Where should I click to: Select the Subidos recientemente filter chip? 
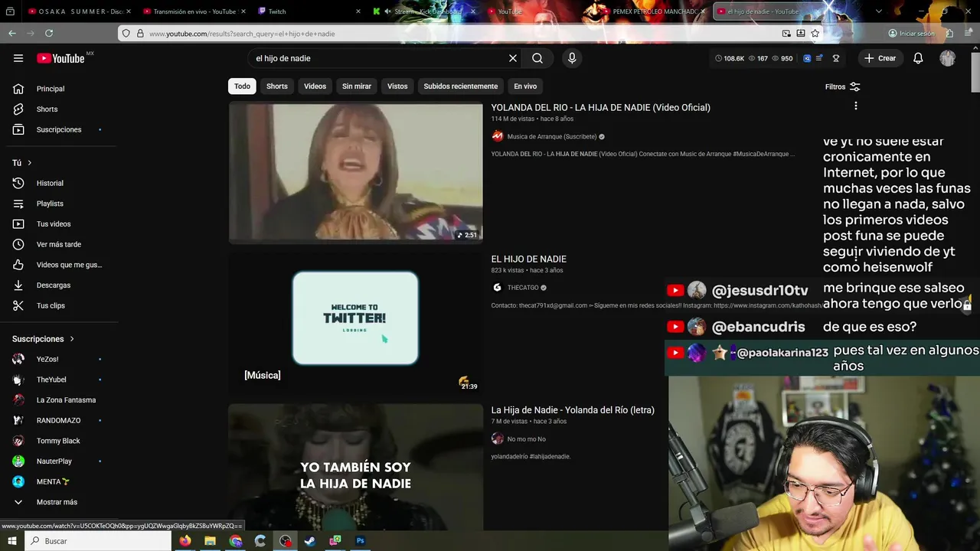[x=461, y=86]
